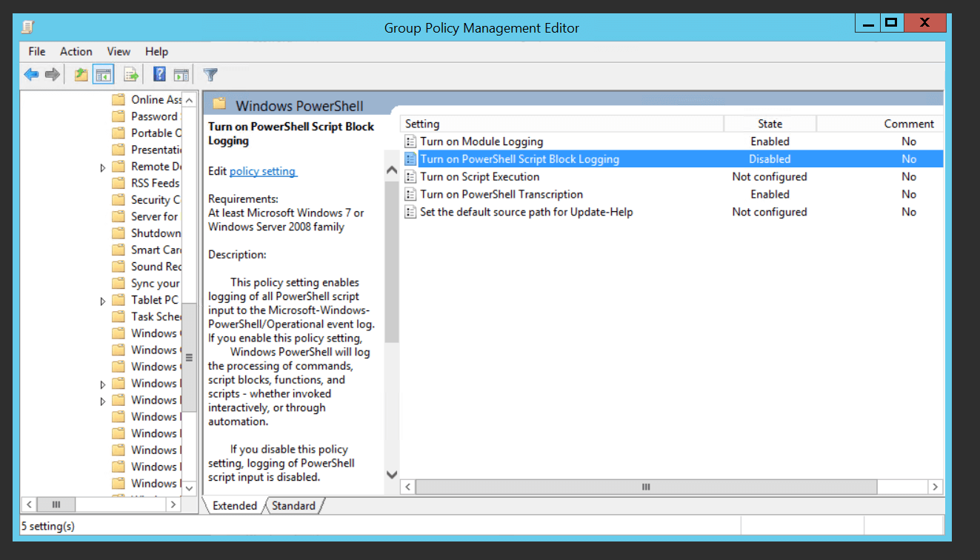Click the folder icon next to "Presentati"
Screen dimensions: 980x560
tap(118, 150)
